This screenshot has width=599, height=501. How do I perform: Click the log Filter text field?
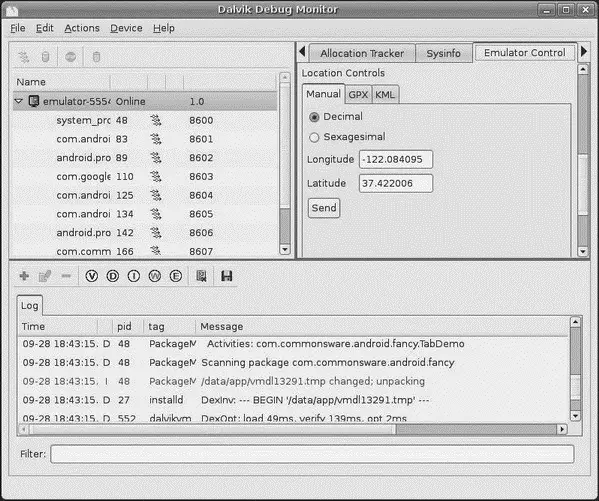(312, 454)
